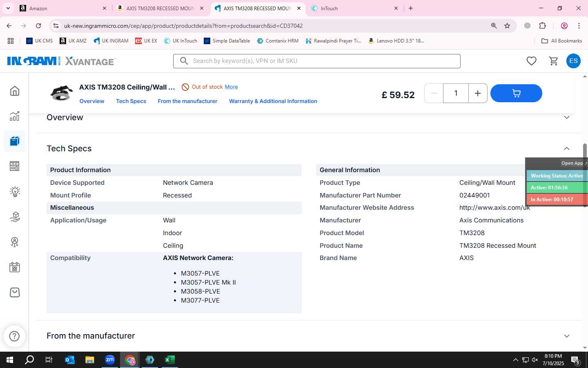Click the More link beside Out of stock
The width and height of the screenshot is (588, 368).
click(231, 87)
